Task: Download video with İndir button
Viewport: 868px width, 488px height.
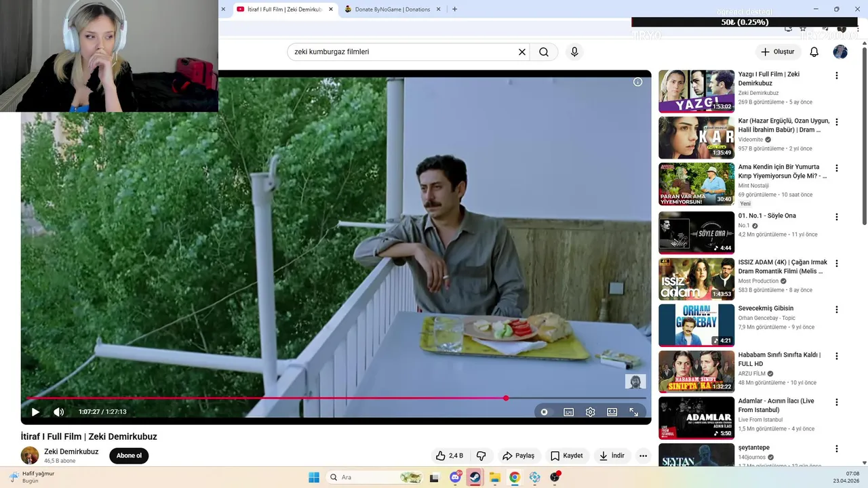Action: [x=612, y=455]
